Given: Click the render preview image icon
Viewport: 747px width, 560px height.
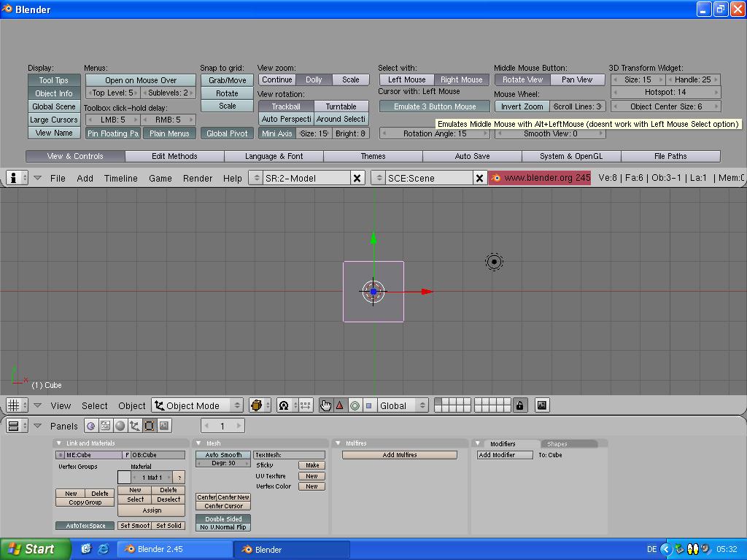Looking at the screenshot, I should (x=542, y=405).
